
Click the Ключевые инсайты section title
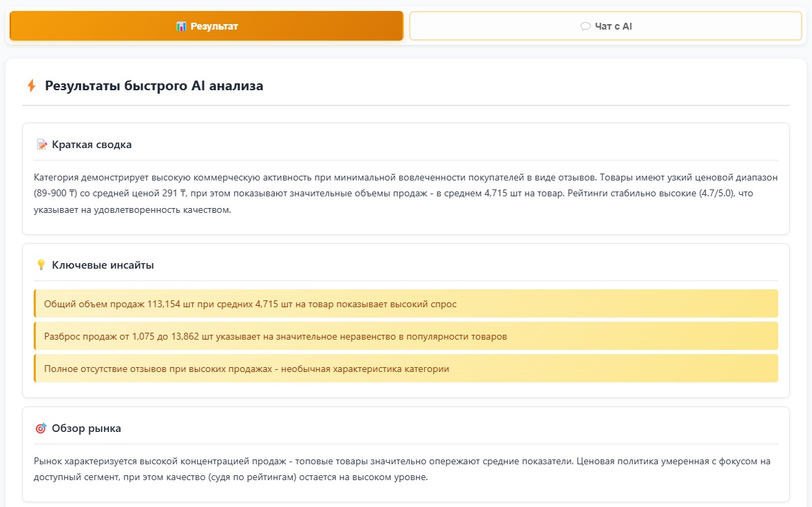[x=103, y=265]
